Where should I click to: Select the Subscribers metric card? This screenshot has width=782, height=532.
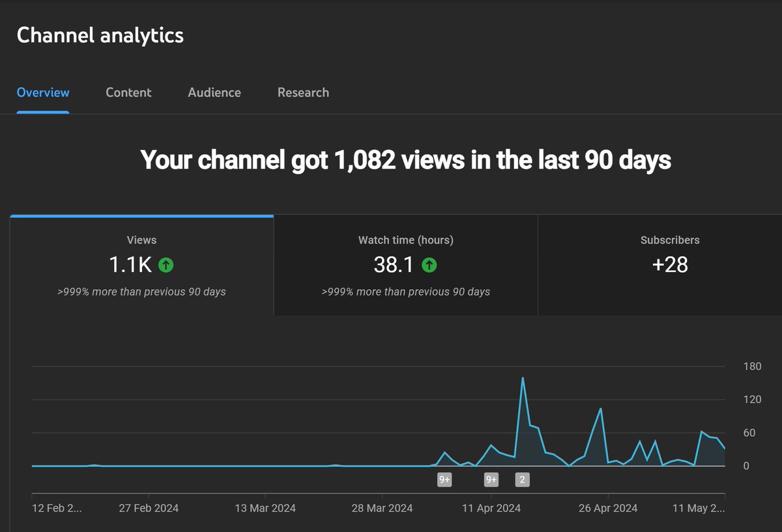(x=660, y=266)
